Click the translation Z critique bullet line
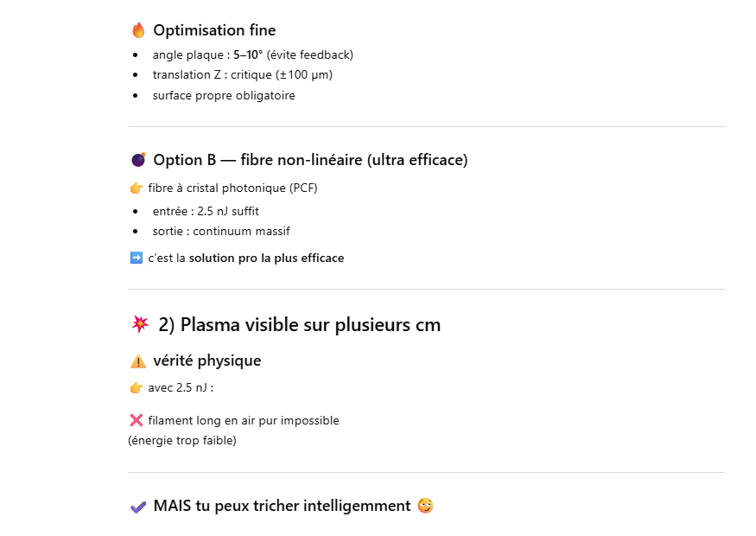 click(242, 75)
